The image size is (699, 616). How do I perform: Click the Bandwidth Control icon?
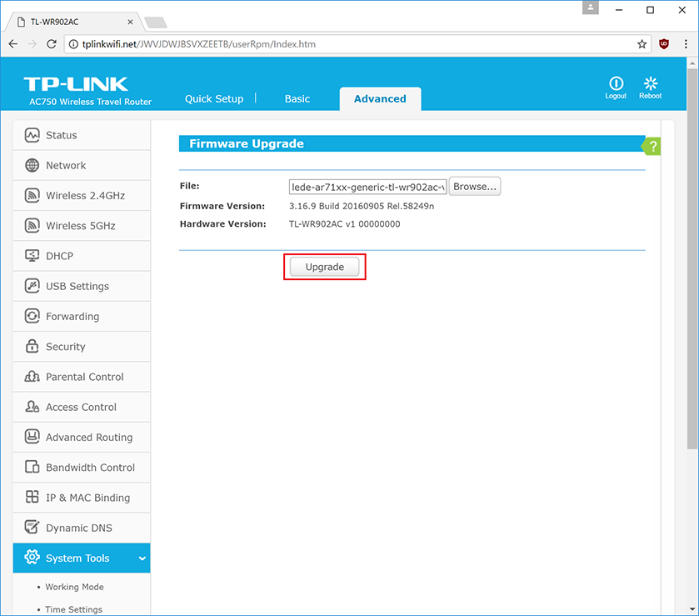pyautogui.click(x=32, y=468)
